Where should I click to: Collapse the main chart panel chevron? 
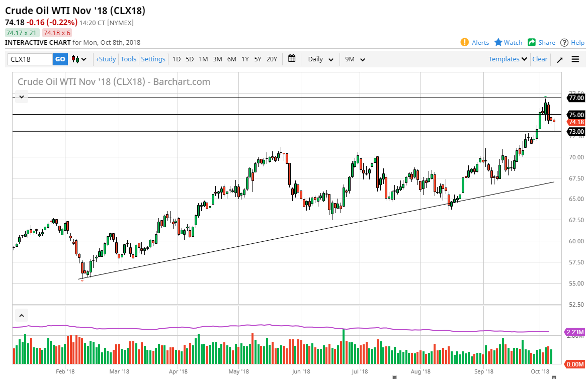21,96
